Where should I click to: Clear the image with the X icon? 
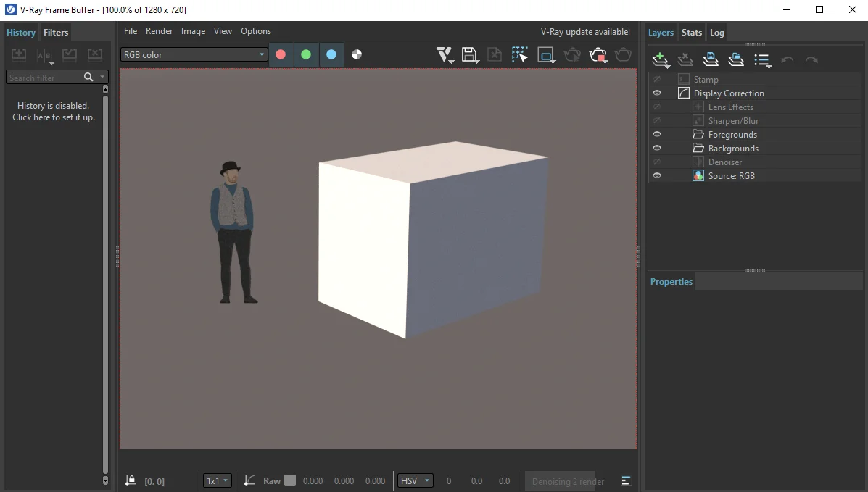coord(495,55)
